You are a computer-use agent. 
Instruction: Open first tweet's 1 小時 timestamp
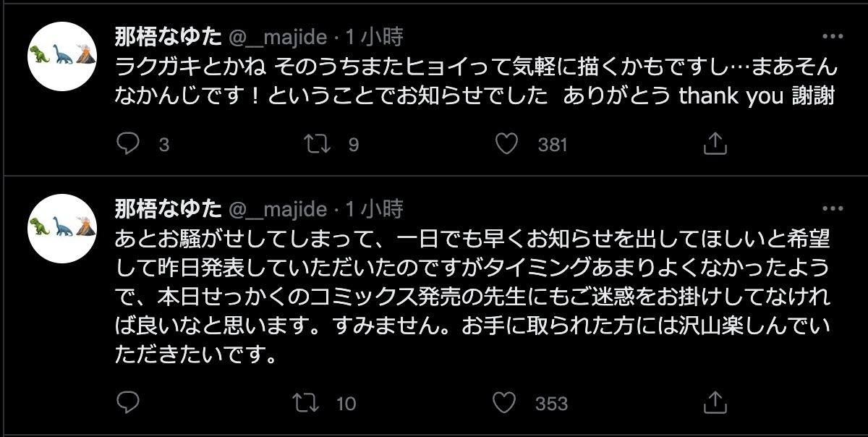pos(373,36)
